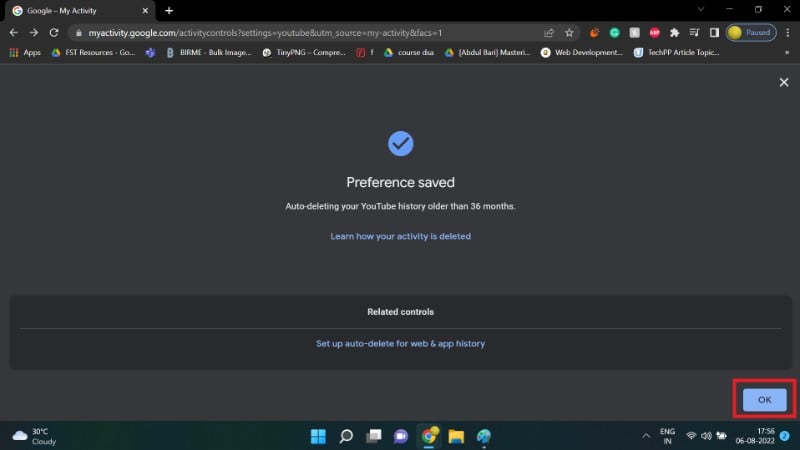This screenshot has width=800, height=450.
Task: Open Wi-Fi network settings icon
Action: tap(691, 436)
